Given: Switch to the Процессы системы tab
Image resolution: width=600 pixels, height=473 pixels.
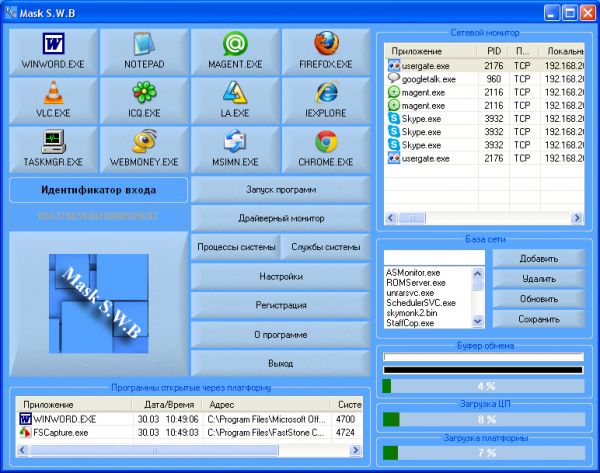Looking at the screenshot, I should click(x=234, y=247).
